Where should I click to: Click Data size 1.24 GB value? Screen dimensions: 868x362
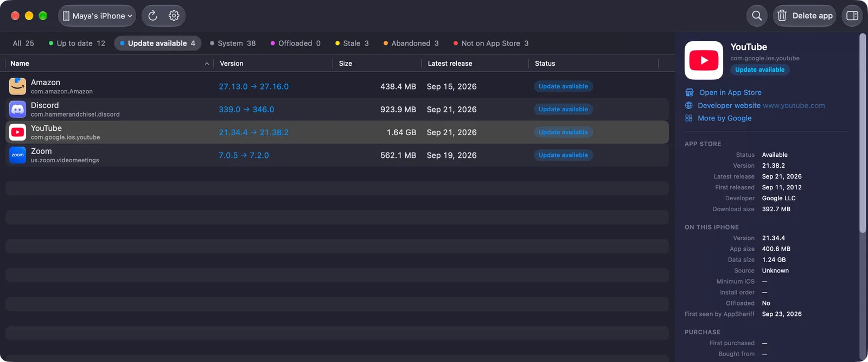[774, 260]
